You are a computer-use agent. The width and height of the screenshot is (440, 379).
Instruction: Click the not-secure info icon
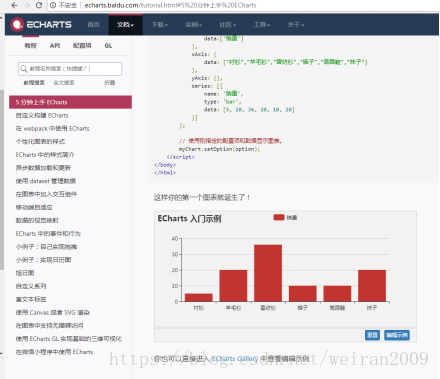point(53,5)
